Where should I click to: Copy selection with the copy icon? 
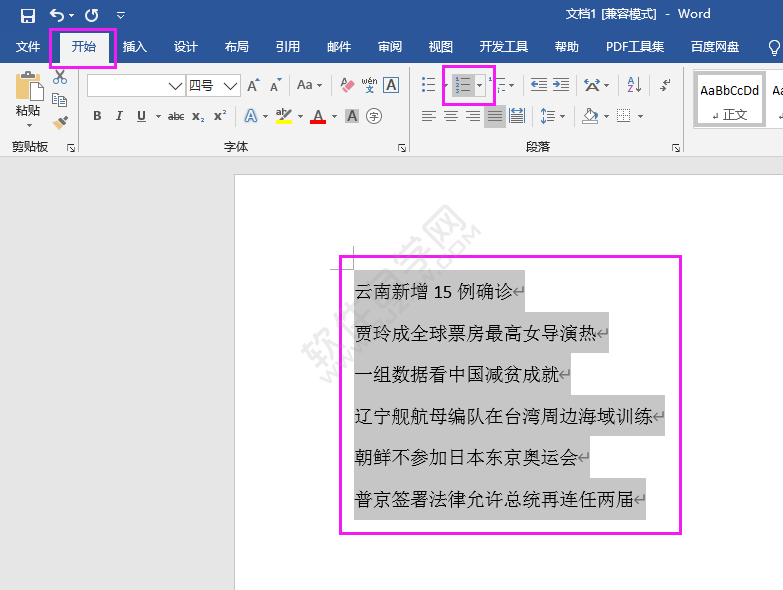click(x=60, y=100)
